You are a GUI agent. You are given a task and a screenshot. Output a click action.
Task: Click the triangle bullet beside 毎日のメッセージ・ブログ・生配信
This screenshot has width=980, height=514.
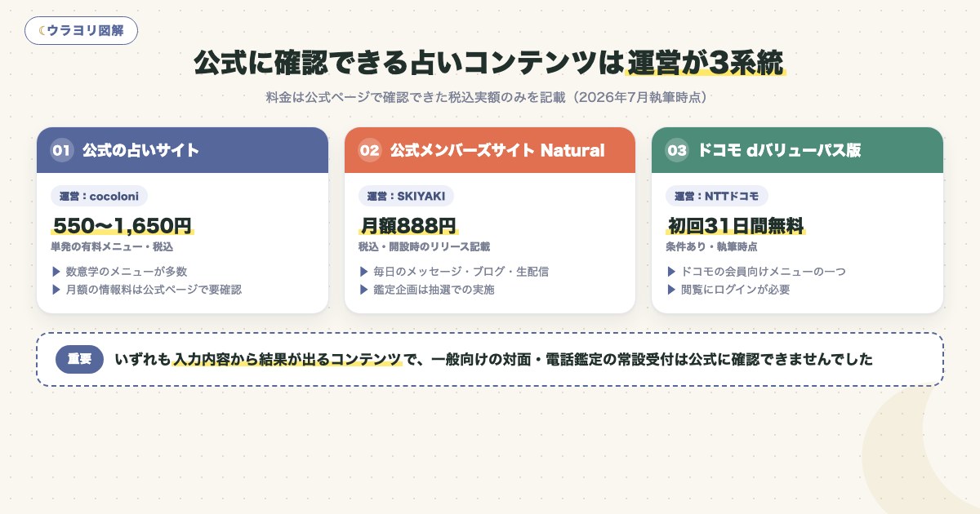click(x=363, y=272)
